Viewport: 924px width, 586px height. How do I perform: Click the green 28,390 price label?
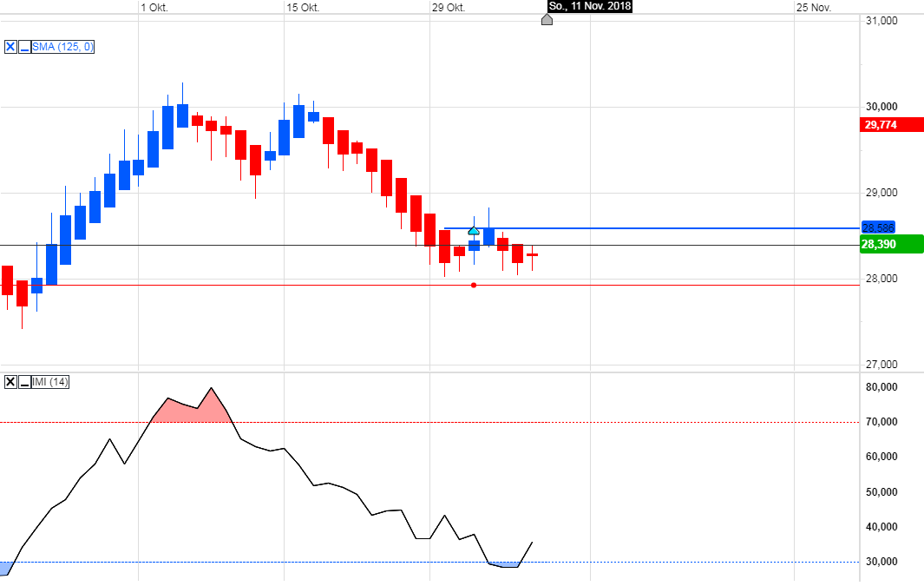click(891, 244)
